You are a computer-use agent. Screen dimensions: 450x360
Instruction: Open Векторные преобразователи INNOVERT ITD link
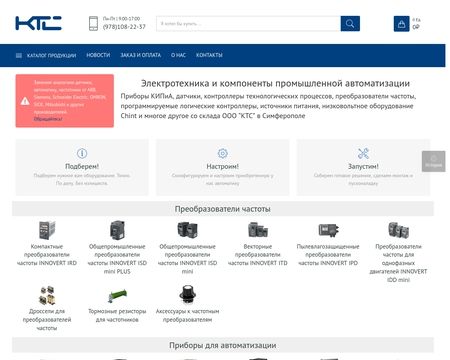point(258,255)
